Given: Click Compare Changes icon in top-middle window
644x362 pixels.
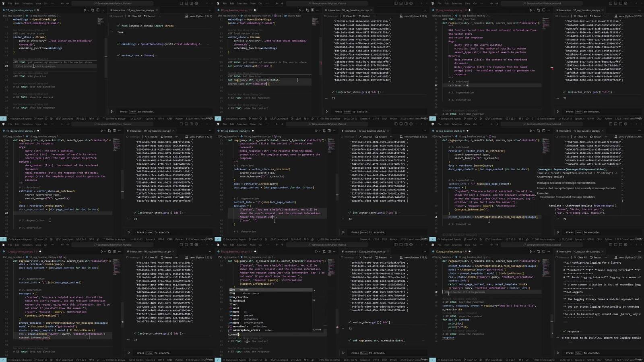Looking at the screenshot, I should coord(307,10).
